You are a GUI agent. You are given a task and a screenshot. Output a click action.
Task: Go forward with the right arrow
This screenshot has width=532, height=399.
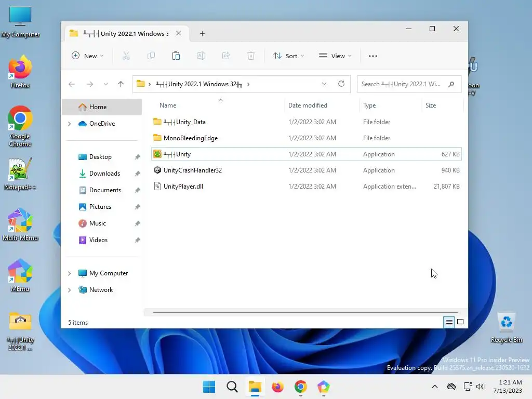[x=90, y=84]
